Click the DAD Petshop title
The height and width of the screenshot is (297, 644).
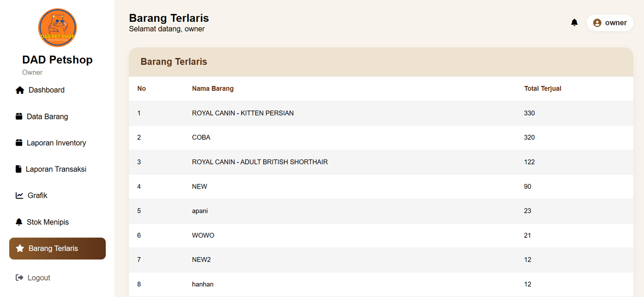click(x=58, y=60)
